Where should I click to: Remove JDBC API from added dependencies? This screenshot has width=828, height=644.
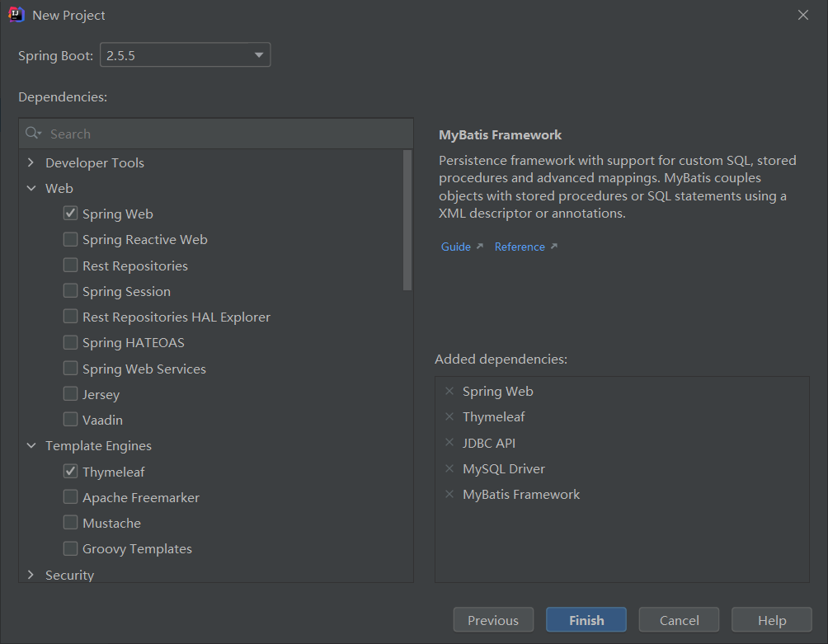click(449, 442)
